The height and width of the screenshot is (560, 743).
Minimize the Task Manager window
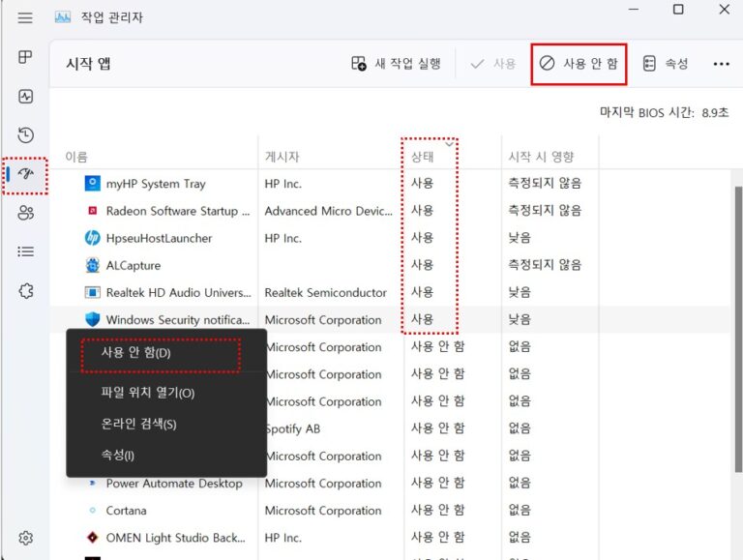[x=634, y=9]
